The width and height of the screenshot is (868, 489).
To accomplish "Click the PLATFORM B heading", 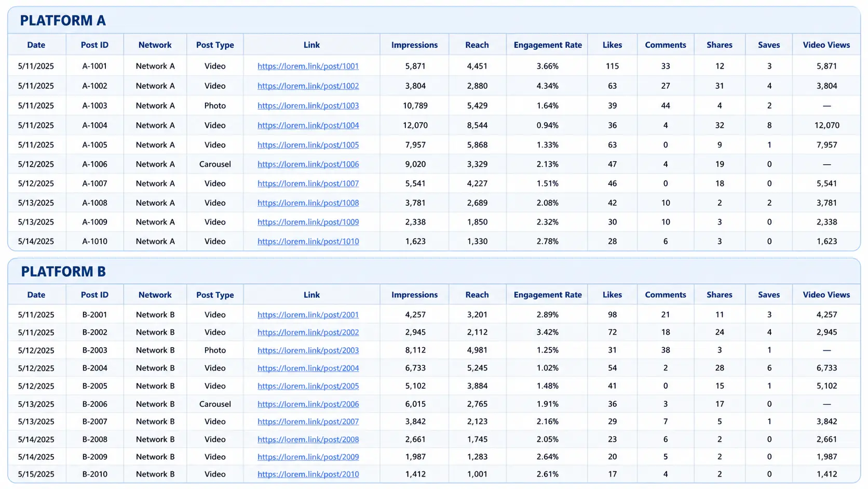I will point(63,272).
